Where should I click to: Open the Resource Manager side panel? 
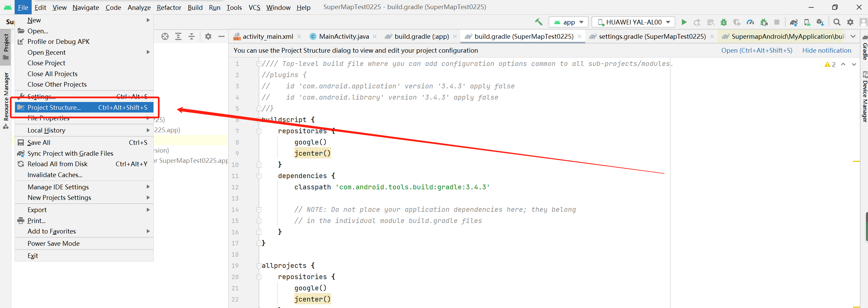pyautogui.click(x=6, y=100)
